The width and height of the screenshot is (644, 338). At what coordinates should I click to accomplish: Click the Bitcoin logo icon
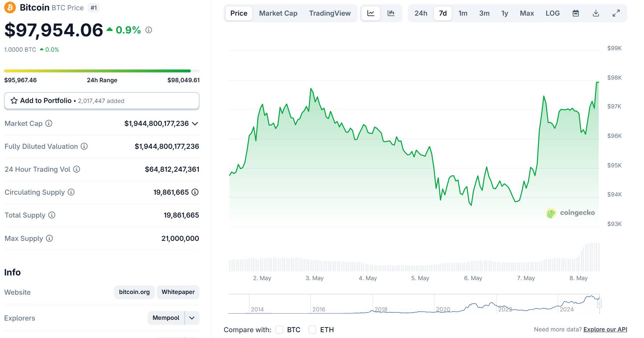(10, 7)
